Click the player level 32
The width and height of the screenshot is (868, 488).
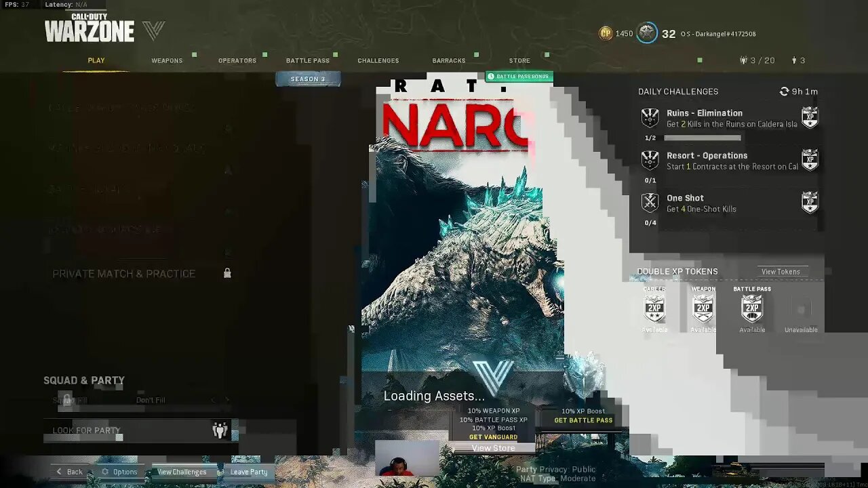[x=669, y=34]
